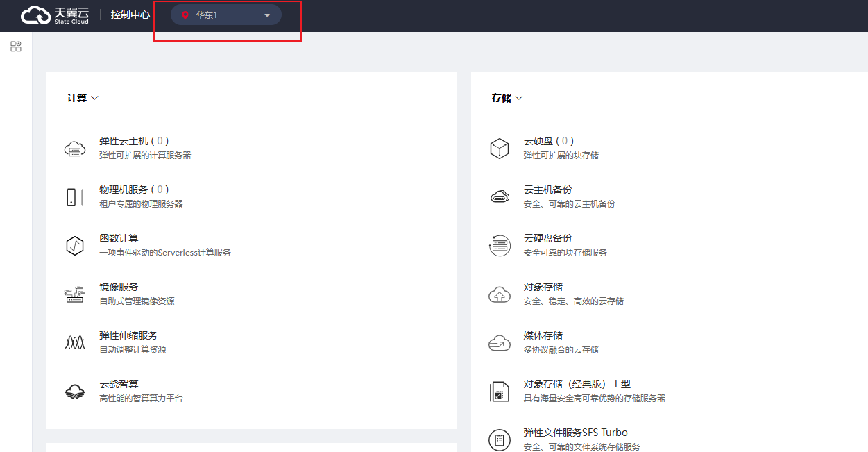Viewport: 868px width, 452px height.
Task: Click the 弹性云主机 cloud server icon
Action: tap(75, 149)
